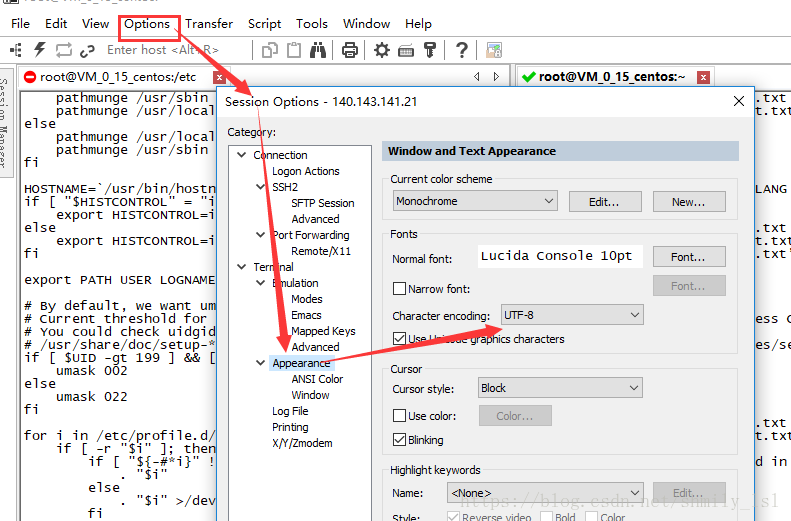Select ANSI Color in the category tree
Viewport: 791px width, 521px height.
(x=317, y=379)
